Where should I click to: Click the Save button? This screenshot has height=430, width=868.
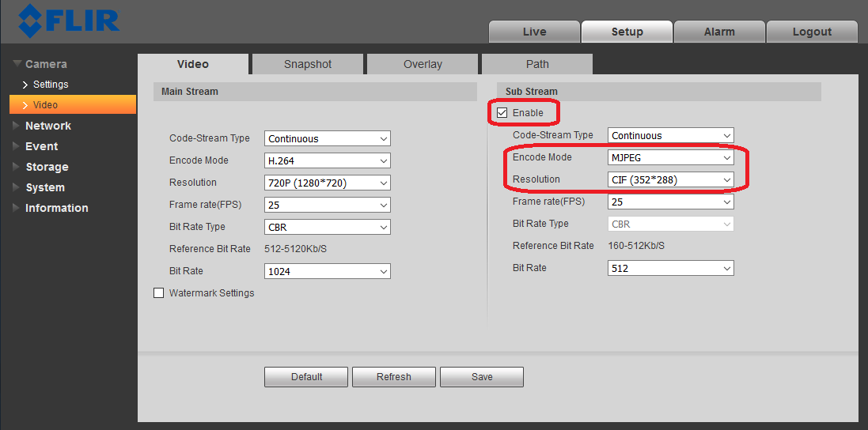[481, 377]
